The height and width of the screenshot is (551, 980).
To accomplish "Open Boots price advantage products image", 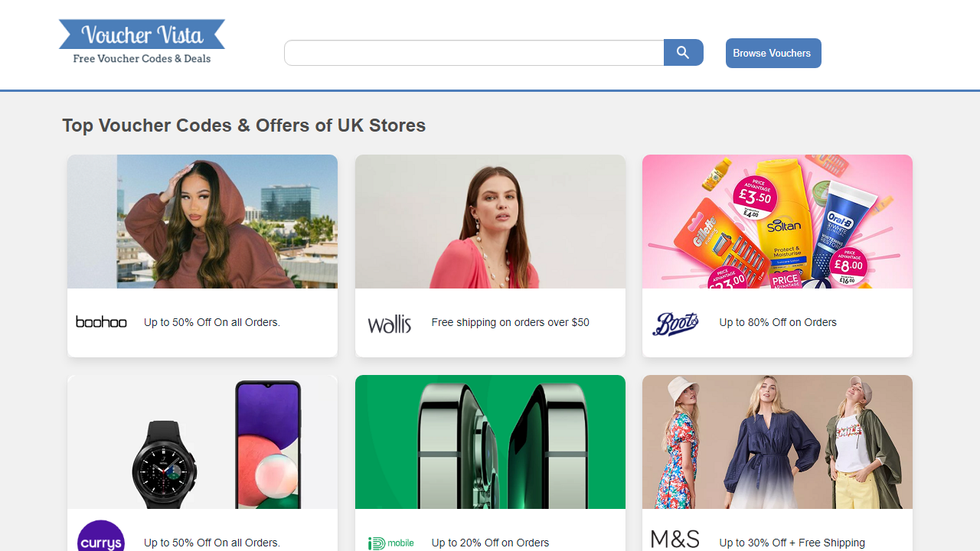I will (x=777, y=221).
